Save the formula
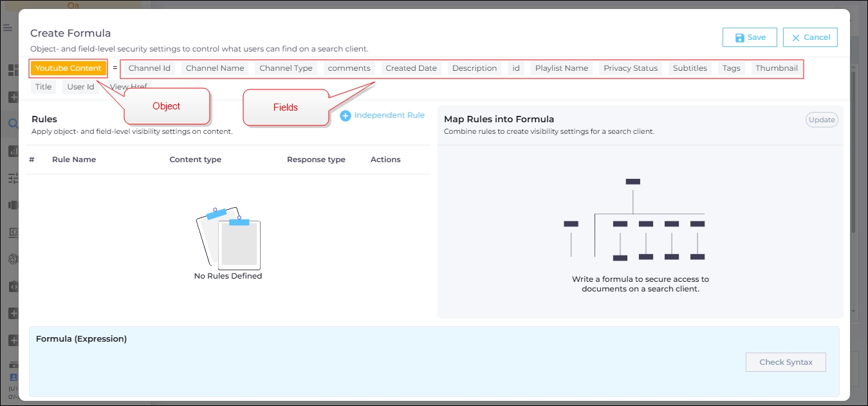Image resolution: width=868 pixels, height=406 pixels. pos(750,37)
